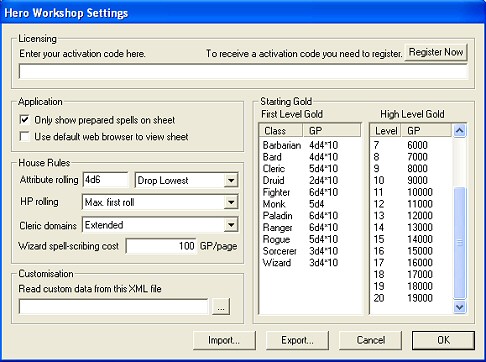Select the Monk row

[x=310, y=204]
